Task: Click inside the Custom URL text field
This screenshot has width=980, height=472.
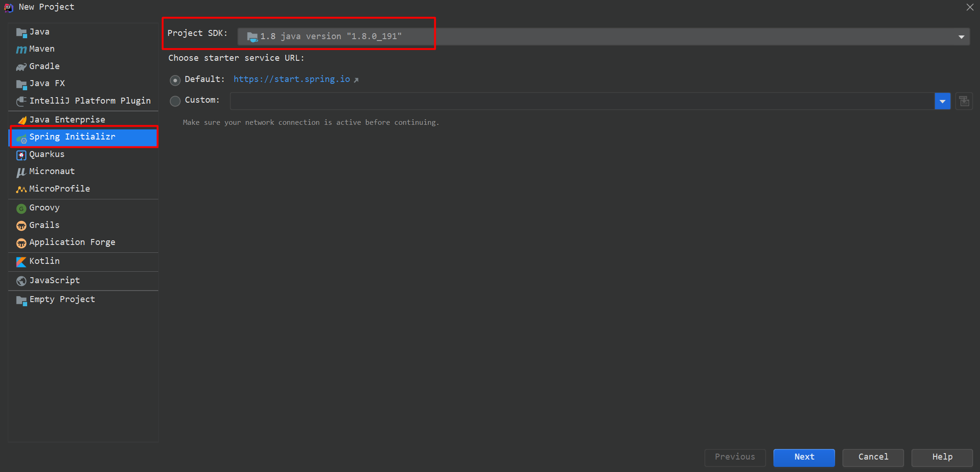Action: tap(582, 101)
